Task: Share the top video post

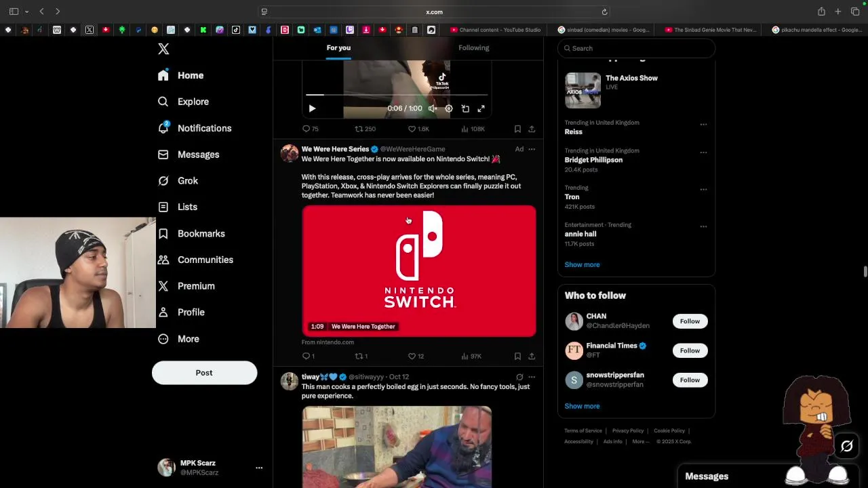Action: 532,129
